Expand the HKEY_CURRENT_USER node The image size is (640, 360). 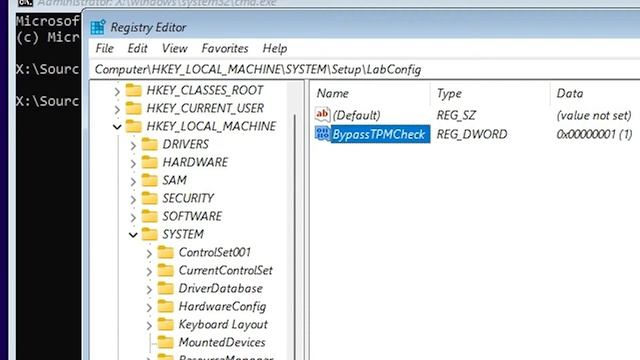[x=117, y=109]
